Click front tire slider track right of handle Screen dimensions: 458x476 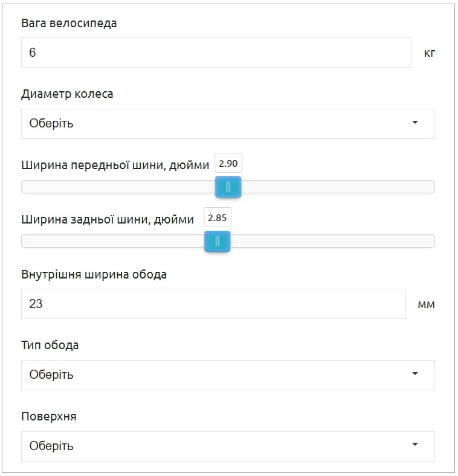coord(338,187)
